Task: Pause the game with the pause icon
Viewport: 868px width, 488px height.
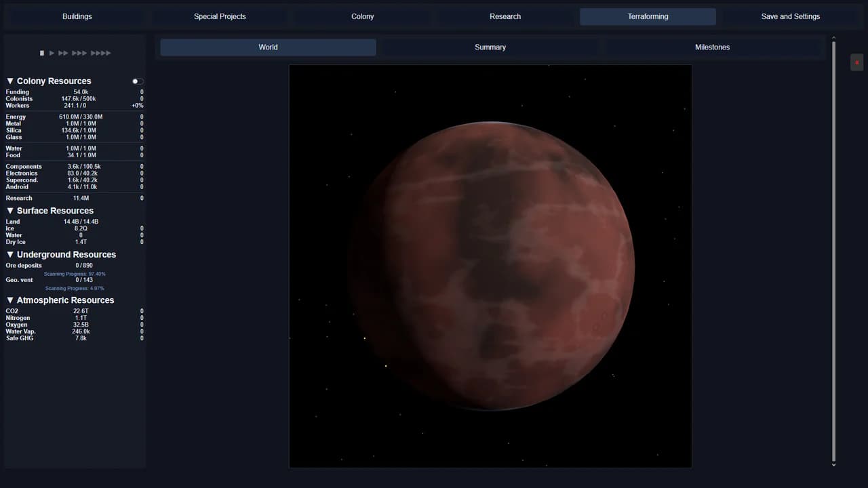Action: pyautogui.click(x=42, y=53)
